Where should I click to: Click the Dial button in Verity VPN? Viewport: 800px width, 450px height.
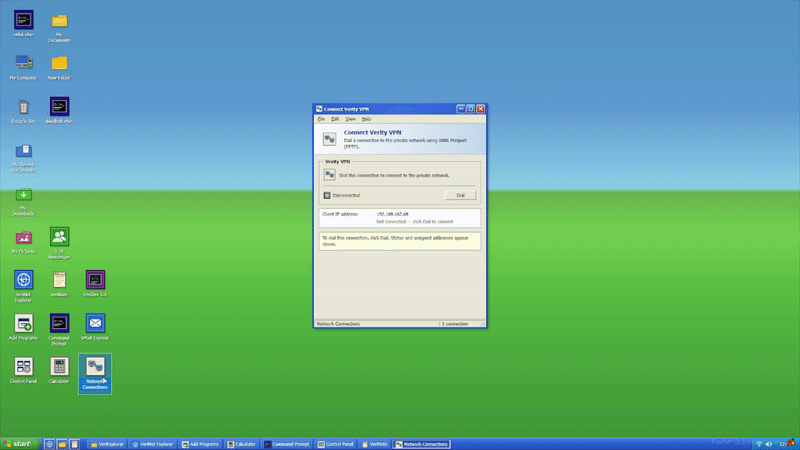coord(460,195)
